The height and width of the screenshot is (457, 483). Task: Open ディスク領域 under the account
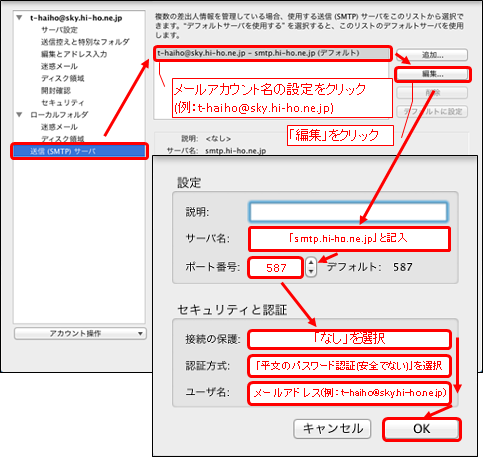63,78
